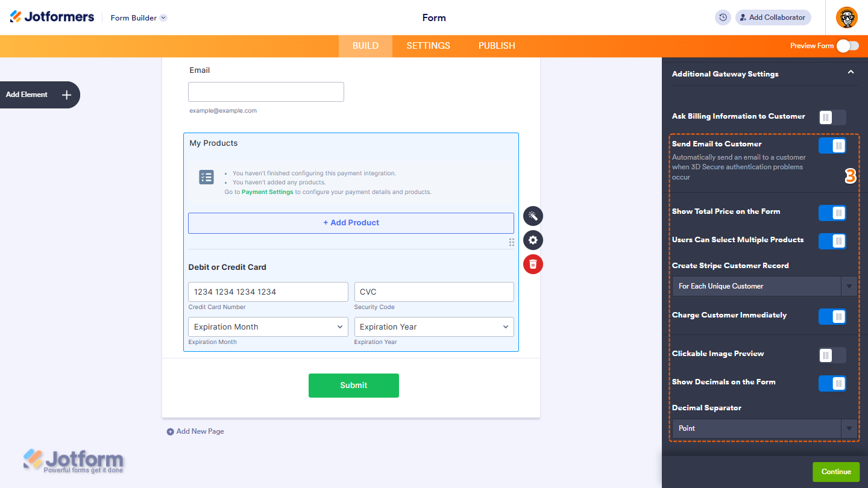Click the Email input field
The image size is (868, 488).
click(x=266, y=92)
